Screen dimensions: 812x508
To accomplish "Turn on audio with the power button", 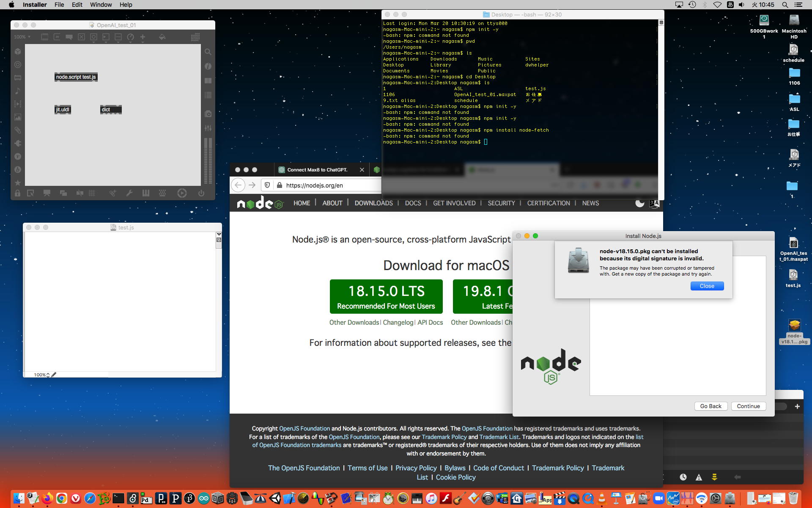I will 201,193.
